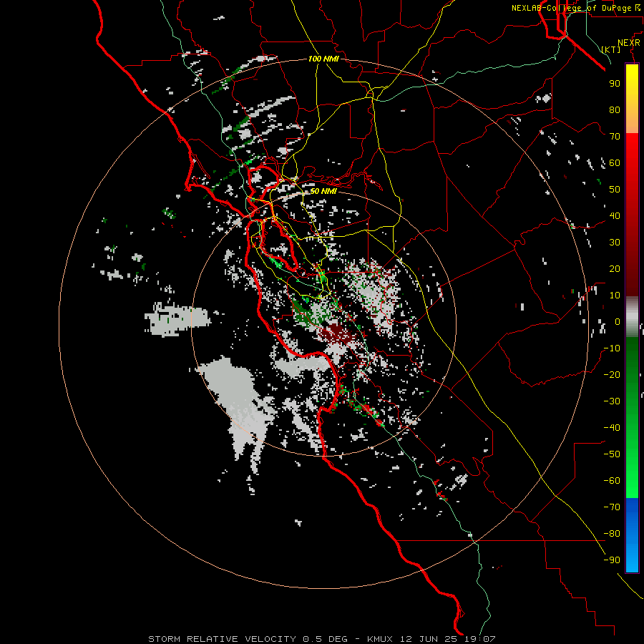Click the 90 value on the velocity scale
The image size is (644, 644).
615,84
